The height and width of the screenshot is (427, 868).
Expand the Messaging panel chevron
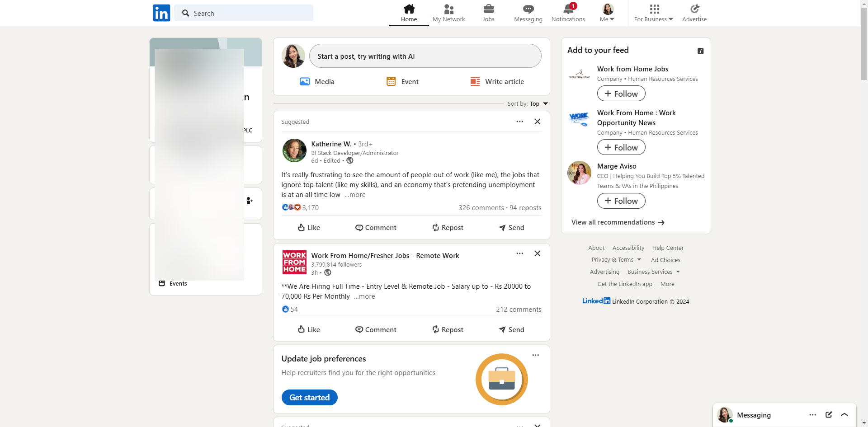click(x=844, y=415)
